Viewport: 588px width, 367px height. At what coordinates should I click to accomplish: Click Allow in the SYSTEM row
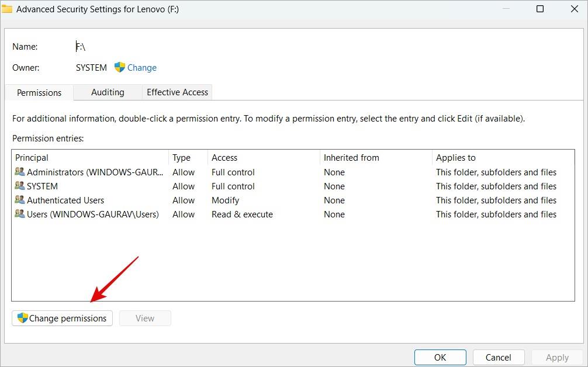pyautogui.click(x=184, y=186)
